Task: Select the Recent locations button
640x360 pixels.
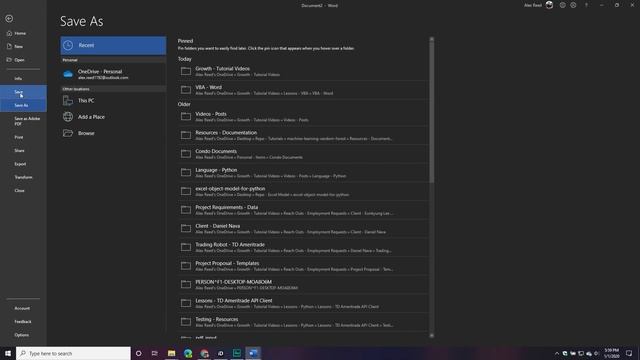Action: (x=113, y=45)
